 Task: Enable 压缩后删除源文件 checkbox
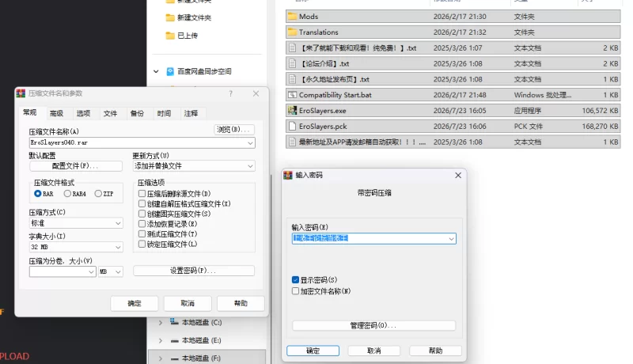tap(142, 194)
